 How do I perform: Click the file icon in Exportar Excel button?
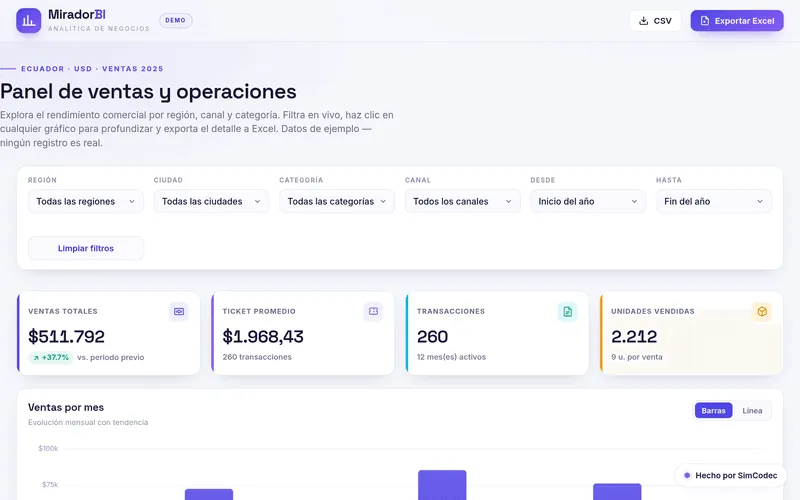click(x=705, y=21)
